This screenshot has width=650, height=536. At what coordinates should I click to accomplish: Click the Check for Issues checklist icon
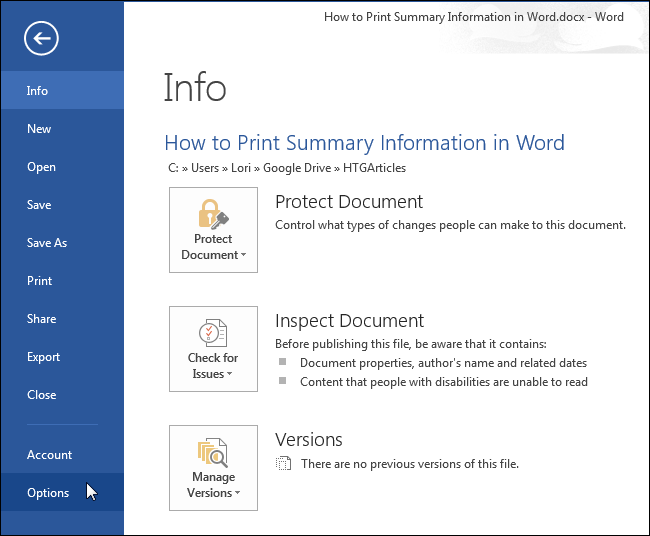click(213, 332)
